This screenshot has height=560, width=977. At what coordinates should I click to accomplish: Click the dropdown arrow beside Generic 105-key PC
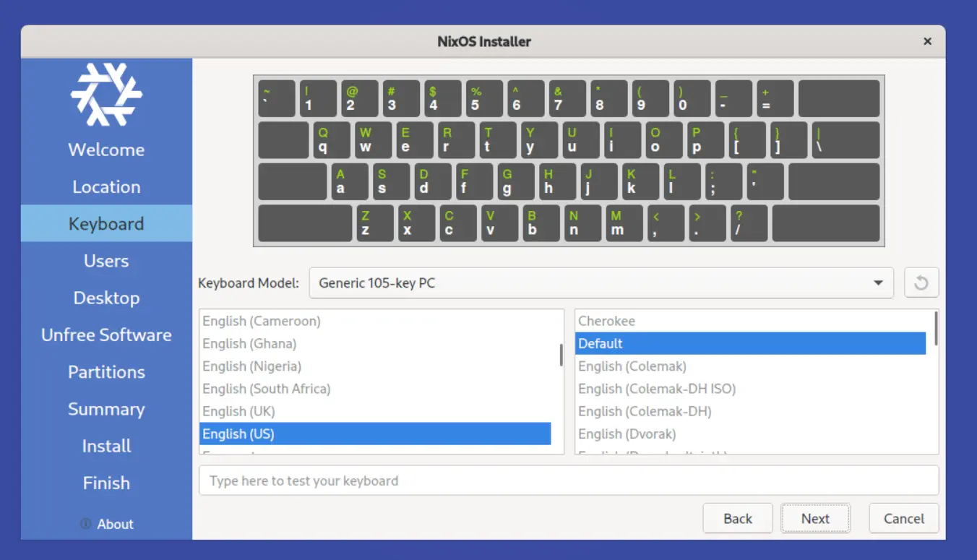pos(878,283)
